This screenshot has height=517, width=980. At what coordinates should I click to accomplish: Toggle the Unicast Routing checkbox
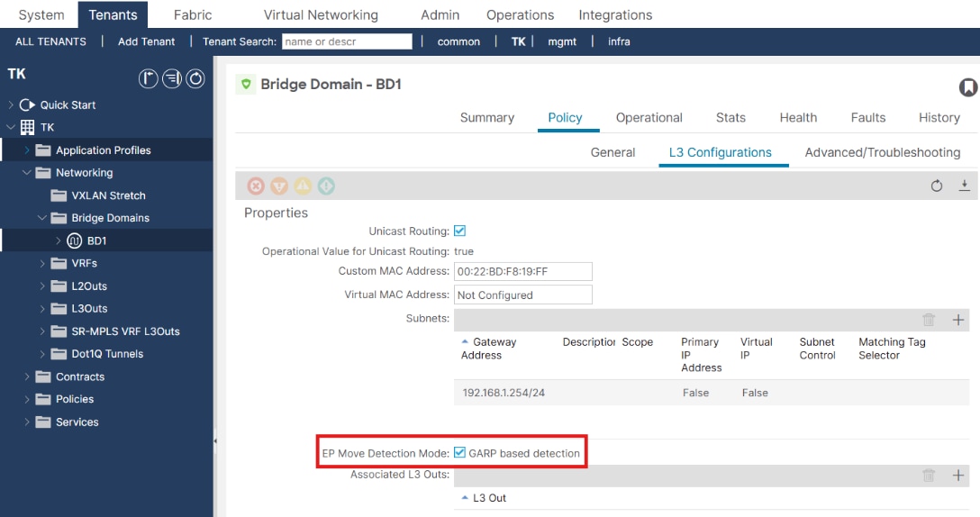coord(460,231)
